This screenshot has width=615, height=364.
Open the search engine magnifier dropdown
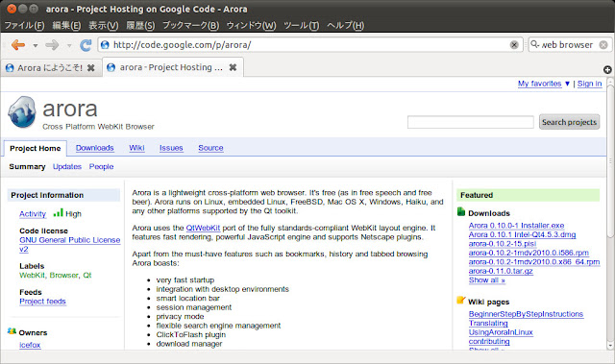point(535,45)
